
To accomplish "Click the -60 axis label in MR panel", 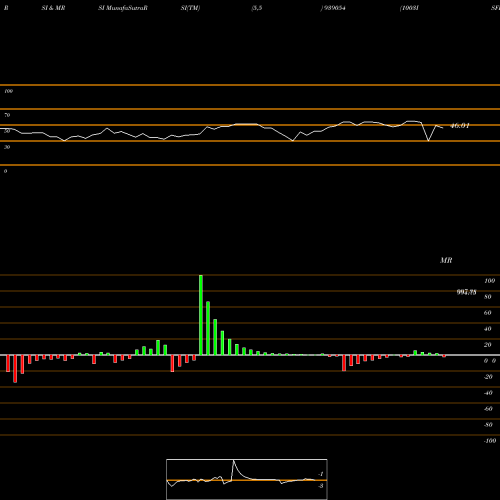I will click(488, 409).
